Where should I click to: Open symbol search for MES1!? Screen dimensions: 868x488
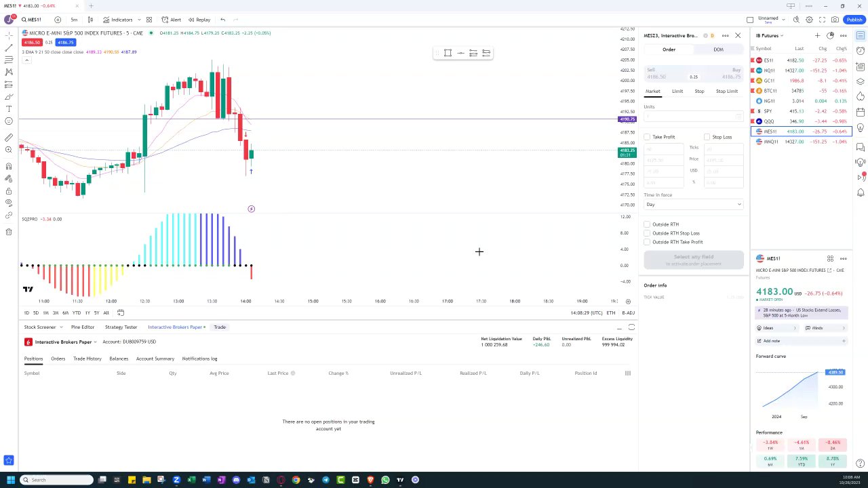pos(31,20)
